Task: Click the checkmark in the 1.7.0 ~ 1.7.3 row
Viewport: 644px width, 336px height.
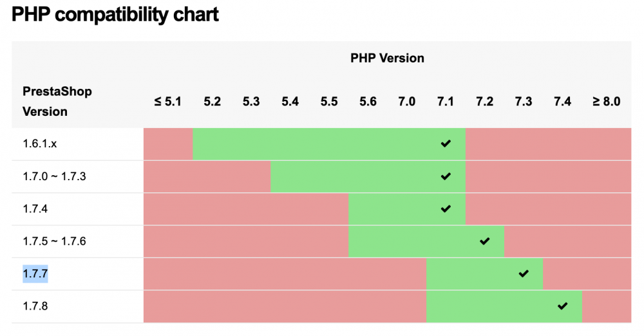Action: (446, 176)
